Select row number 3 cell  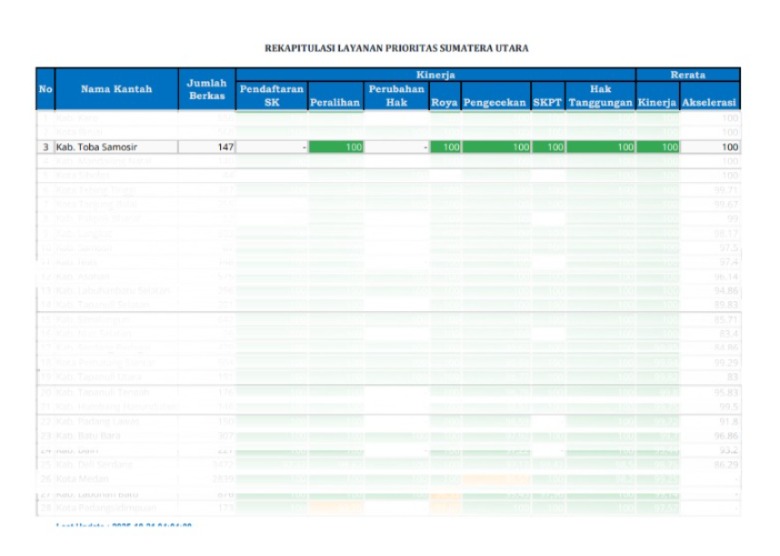[45, 147]
